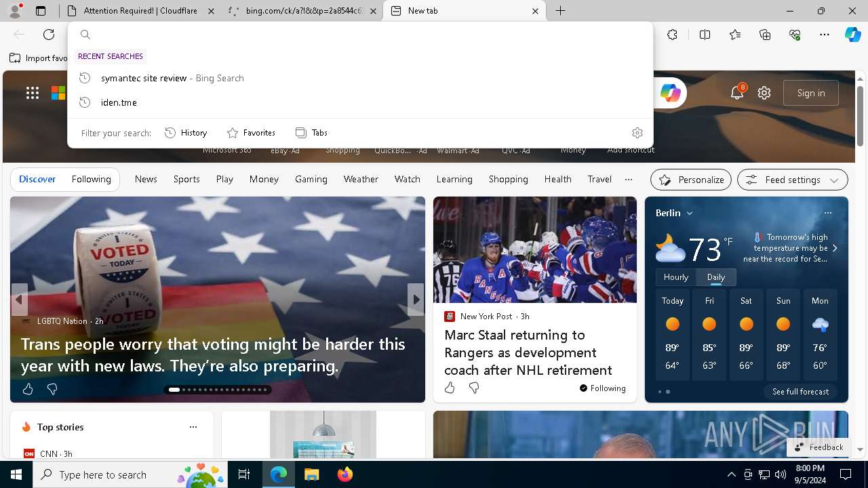
Task: Switch weather forecast to Daily
Action: coord(716,277)
